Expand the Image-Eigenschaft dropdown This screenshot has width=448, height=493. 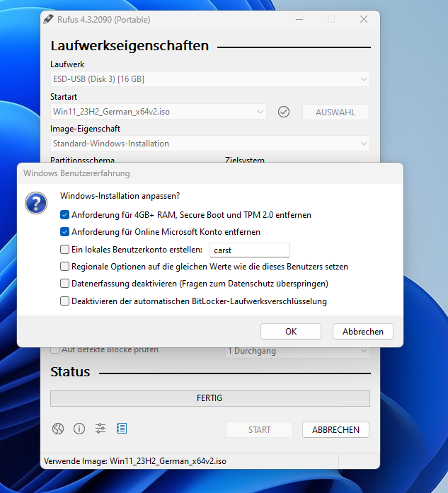pyautogui.click(x=209, y=144)
